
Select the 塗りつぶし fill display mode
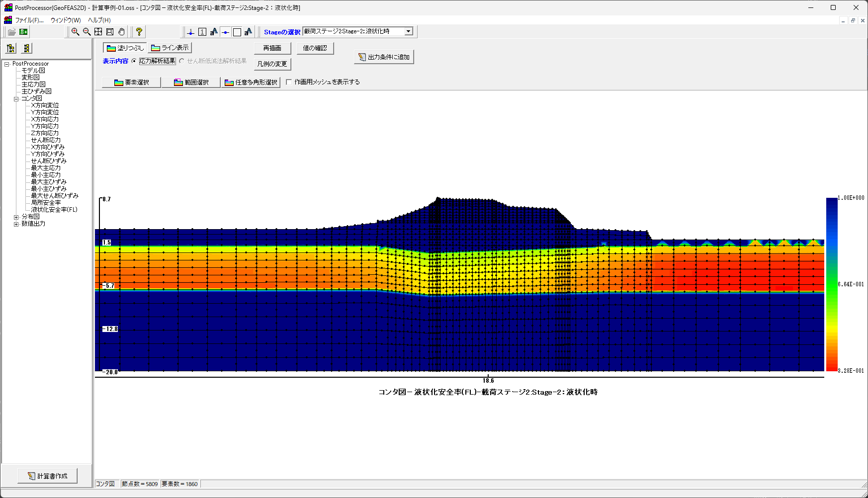(x=125, y=48)
